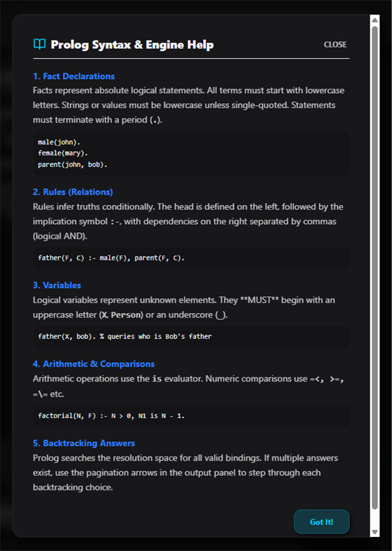Image resolution: width=392 pixels, height=551 pixels.
Task: Click the 'Facts represent absolute logical statements' paragraph
Action: [x=188, y=105]
